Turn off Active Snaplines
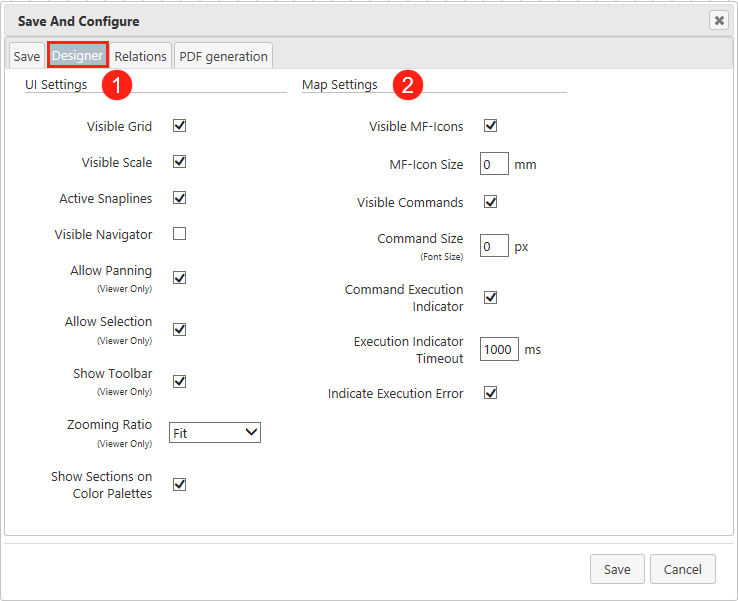 click(180, 198)
